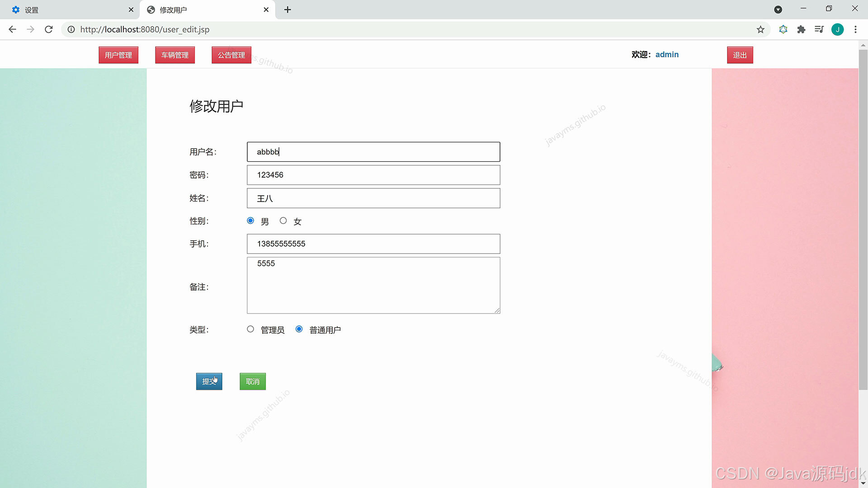
Task: Minimize the browser window
Action: coord(803,9)
